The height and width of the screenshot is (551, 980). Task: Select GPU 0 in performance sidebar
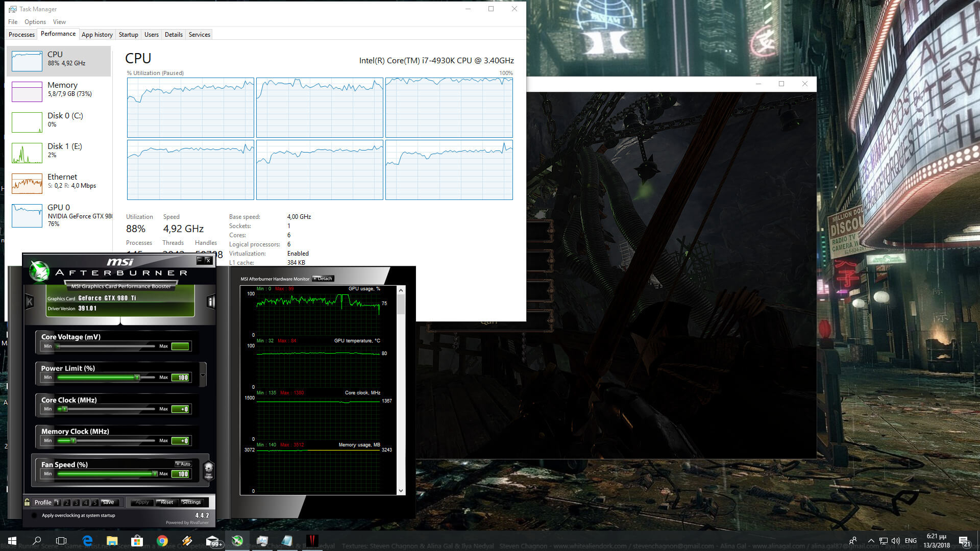59,215
